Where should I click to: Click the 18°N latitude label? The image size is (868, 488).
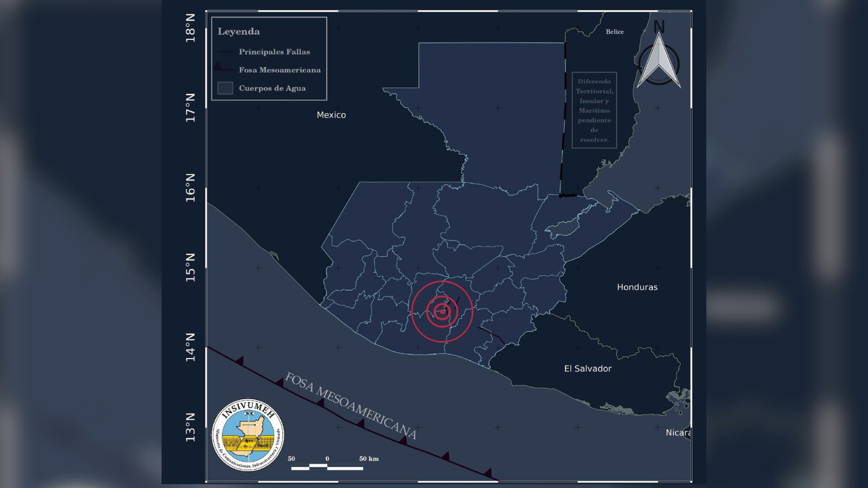click(190, 28)
